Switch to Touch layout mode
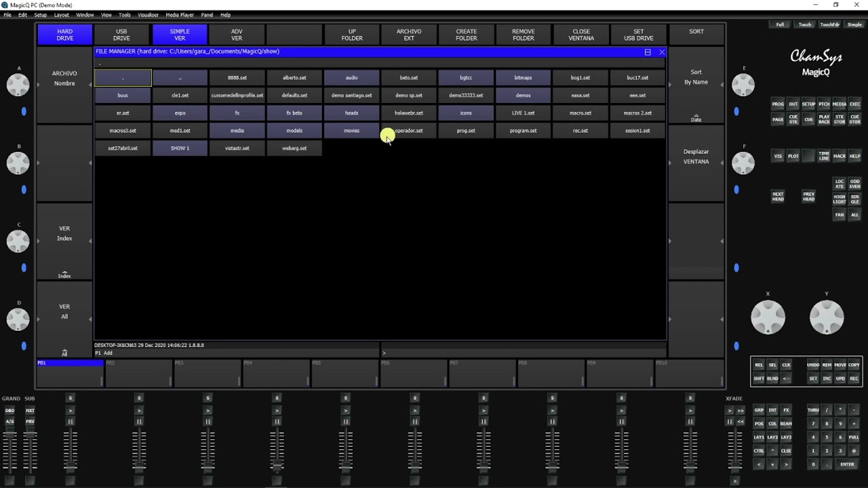This screenshot has height=488, width=868. click(805, 24)
